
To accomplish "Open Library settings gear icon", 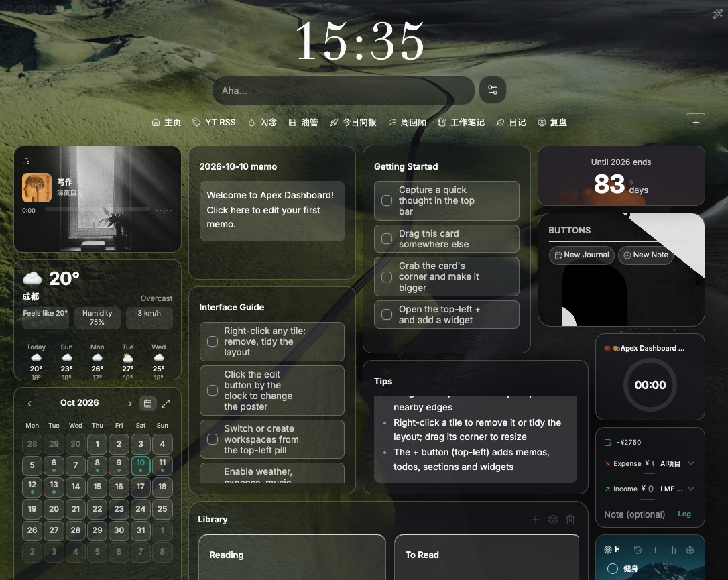I will 553,520.
